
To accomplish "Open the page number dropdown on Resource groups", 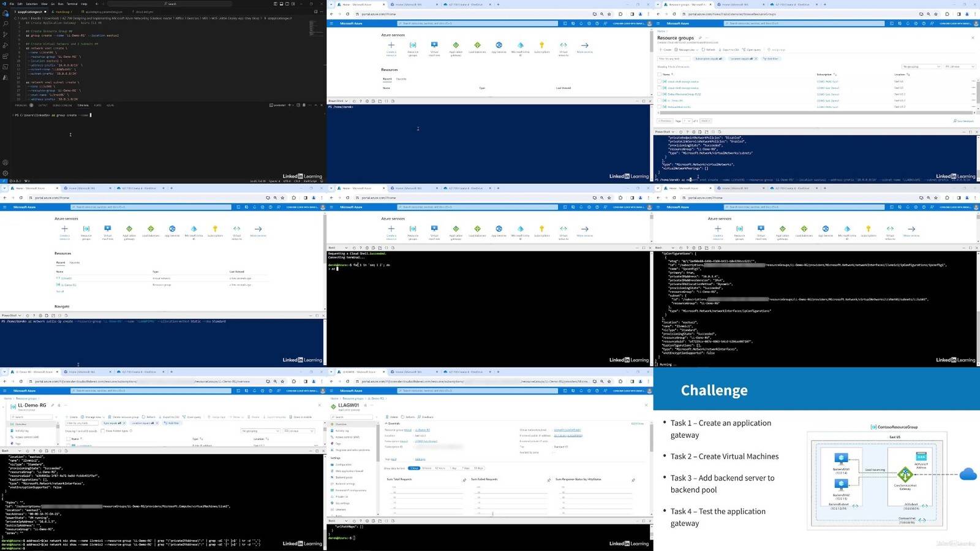I will click(x=687, y=121).
